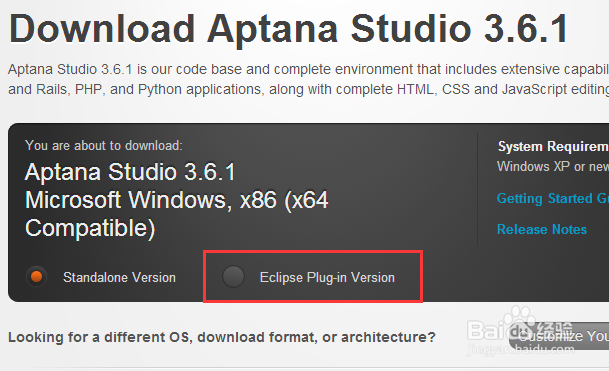Click the "You are about to download:" text
609x371 pixels.
104,145
